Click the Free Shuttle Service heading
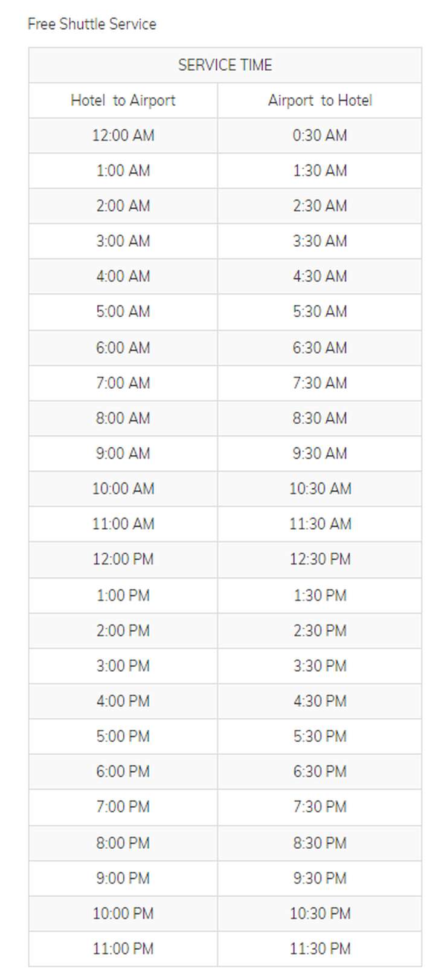447x980 pixels. click(x=92, y=24)
